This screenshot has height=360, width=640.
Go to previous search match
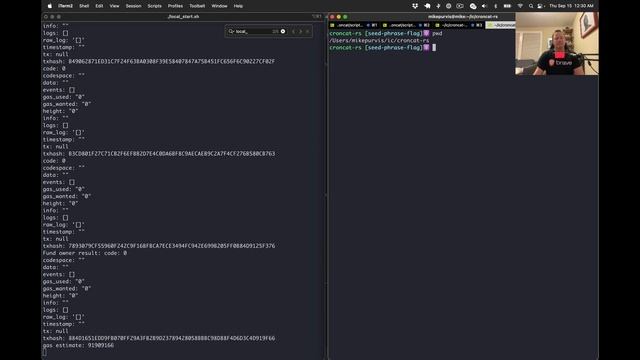point(293,31)
